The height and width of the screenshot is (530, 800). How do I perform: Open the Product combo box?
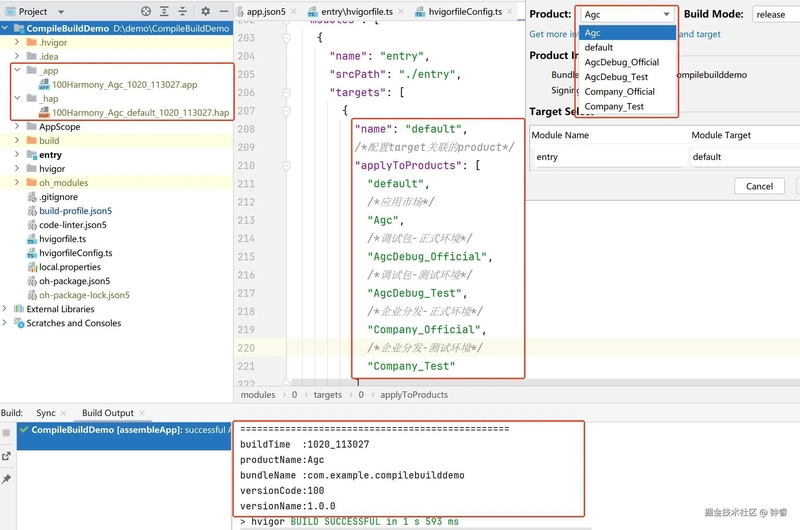click(x=627, y=14)
